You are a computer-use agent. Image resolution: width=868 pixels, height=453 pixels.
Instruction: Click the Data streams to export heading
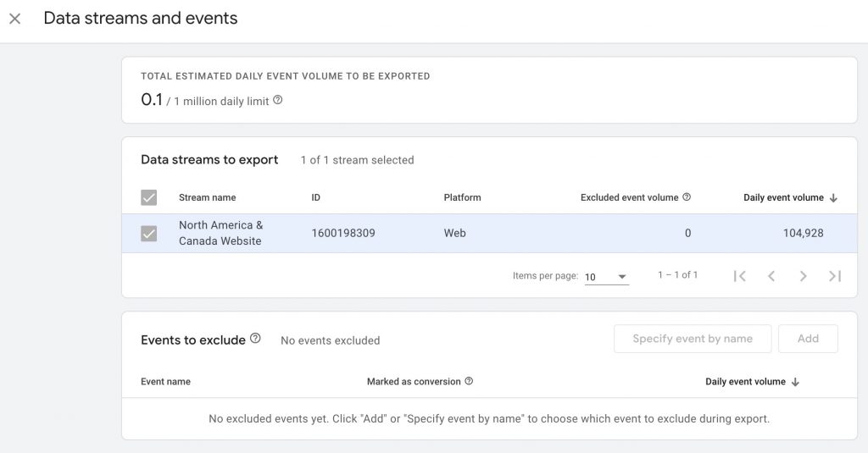[209, 160]
